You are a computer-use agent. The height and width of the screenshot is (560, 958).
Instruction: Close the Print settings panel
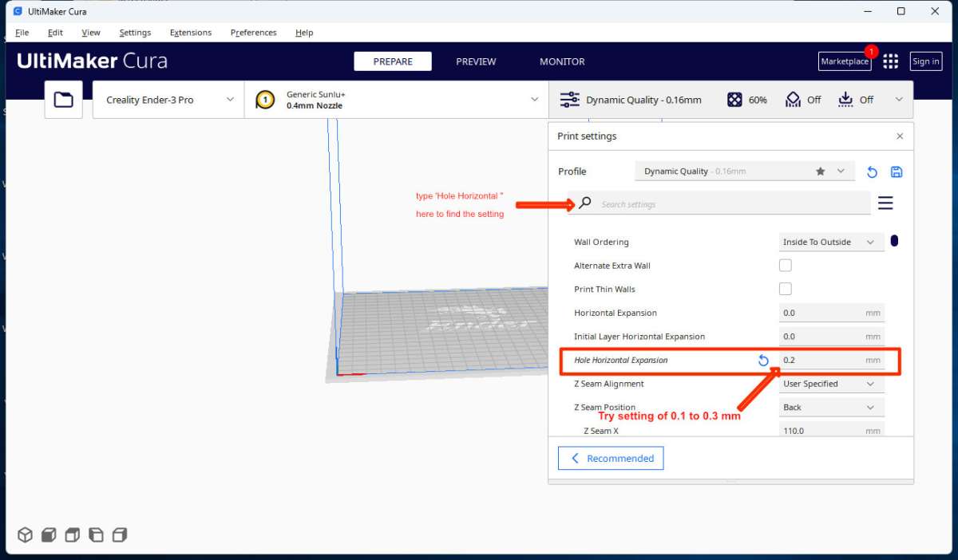[x=900, y=136]
